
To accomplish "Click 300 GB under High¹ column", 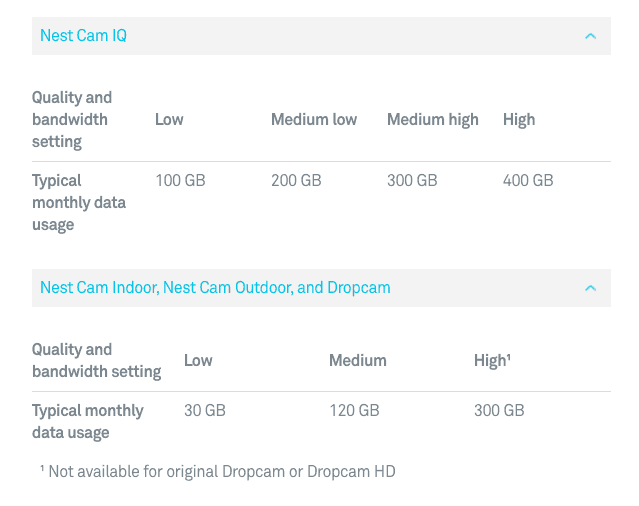I will coord(499,411).
